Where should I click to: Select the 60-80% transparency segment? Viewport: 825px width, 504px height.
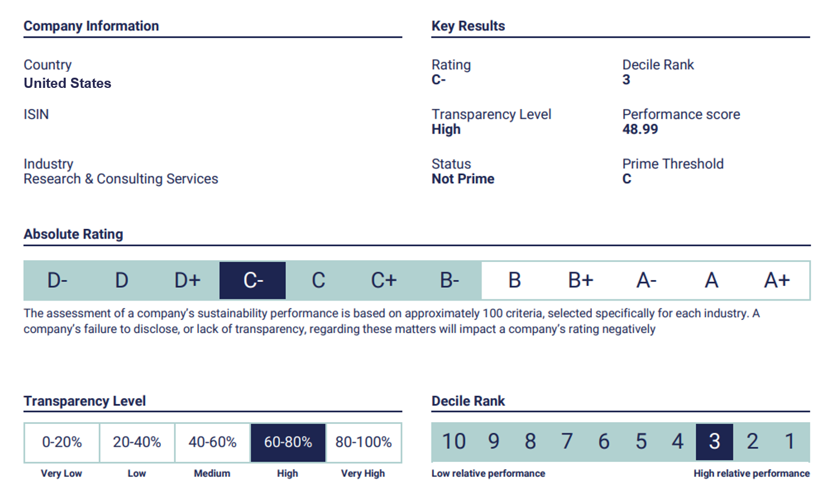288,443
